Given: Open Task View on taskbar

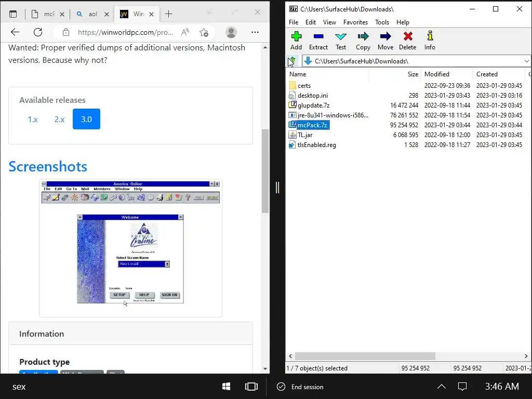Looking at the screenshot, I should pyautogui.click(x=251, y=387).
